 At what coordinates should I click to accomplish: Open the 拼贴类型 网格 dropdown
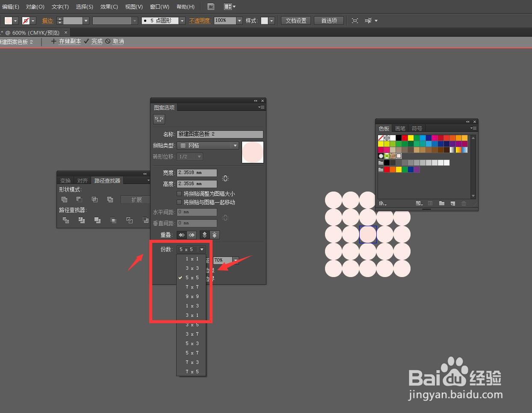click(207, 145)
